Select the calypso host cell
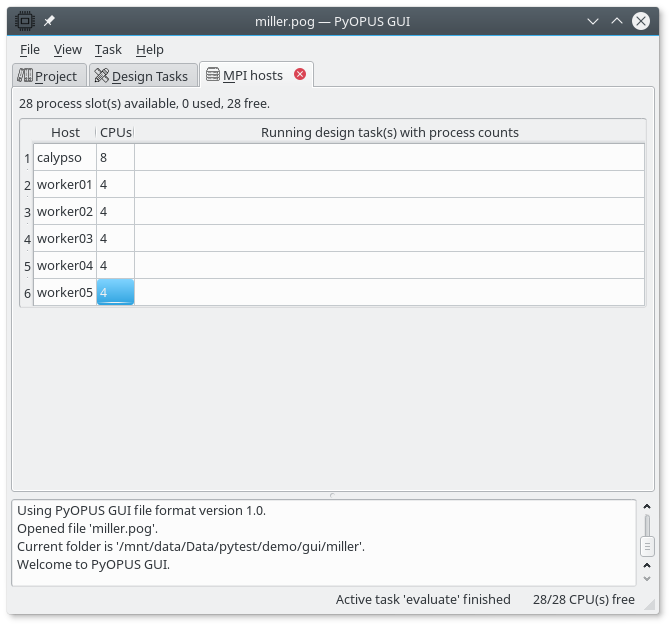Image resolution: width=672 pixels, height=627 pixels. click(65, 157)
